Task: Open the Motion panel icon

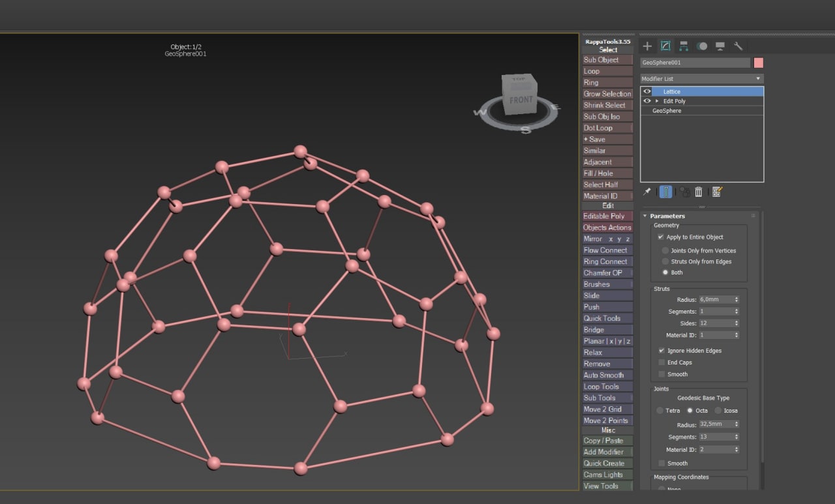Action: point(702,46)
